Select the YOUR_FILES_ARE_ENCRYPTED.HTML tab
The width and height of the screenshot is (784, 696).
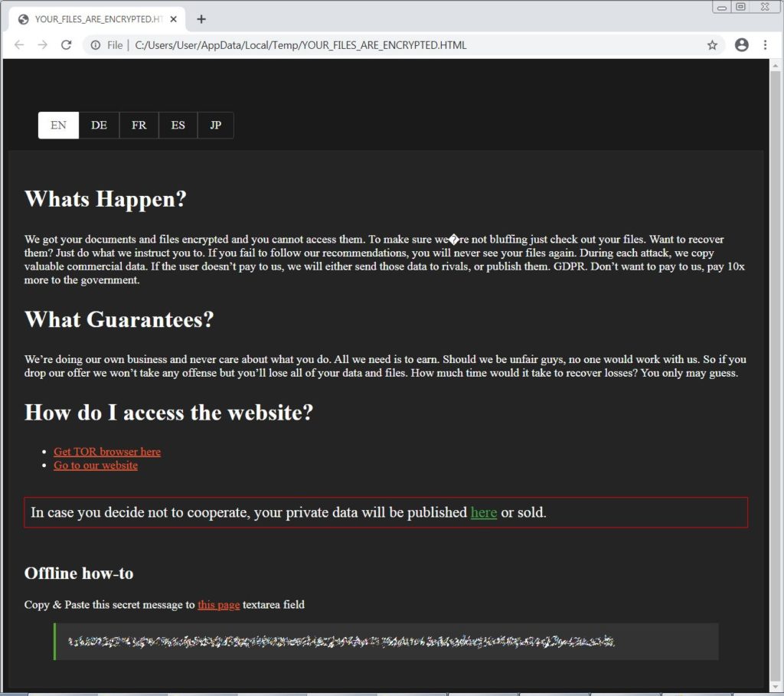click(97, 19)
